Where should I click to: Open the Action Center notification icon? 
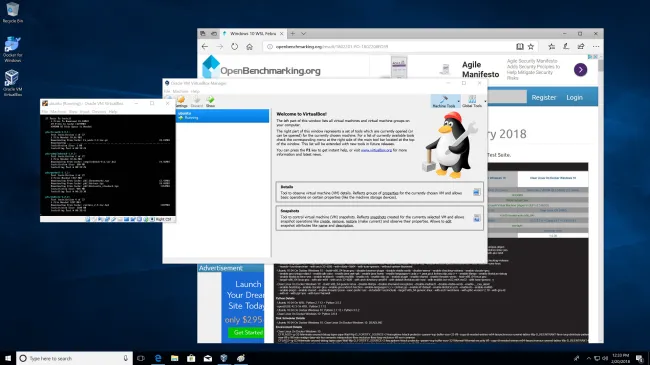coord(639,358)
